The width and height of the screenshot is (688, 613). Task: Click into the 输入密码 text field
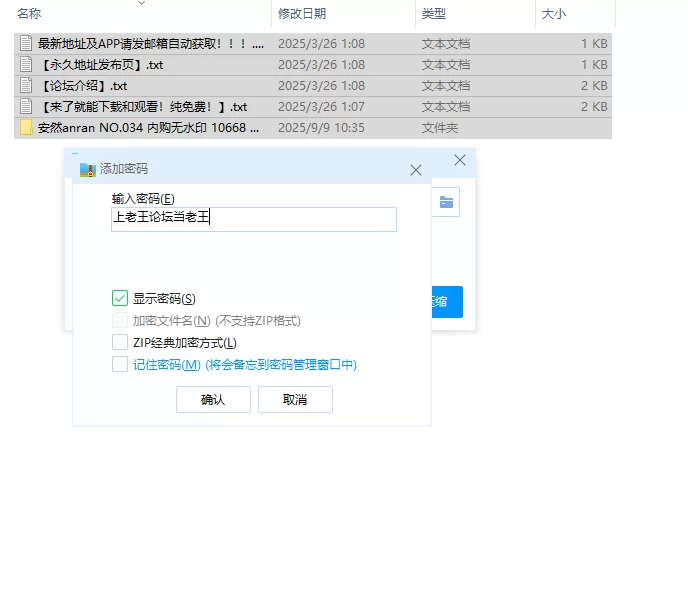(x=254, y=219)
